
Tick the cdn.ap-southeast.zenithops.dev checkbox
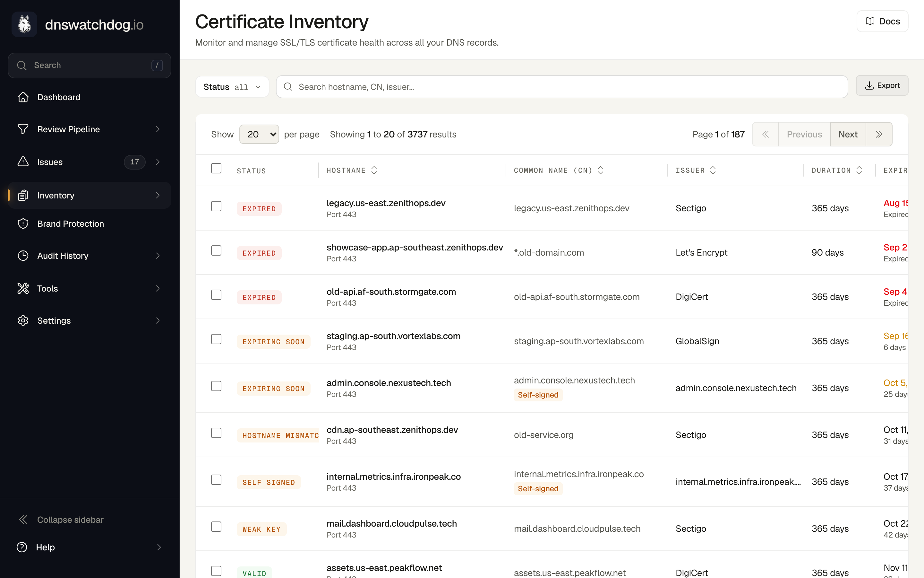coord(216,433)
